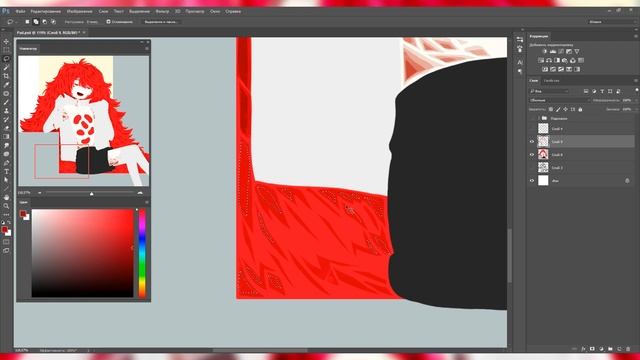Toggle lock all for layer
The height and width of the screenshot is (360, 640).
point(580,109)
